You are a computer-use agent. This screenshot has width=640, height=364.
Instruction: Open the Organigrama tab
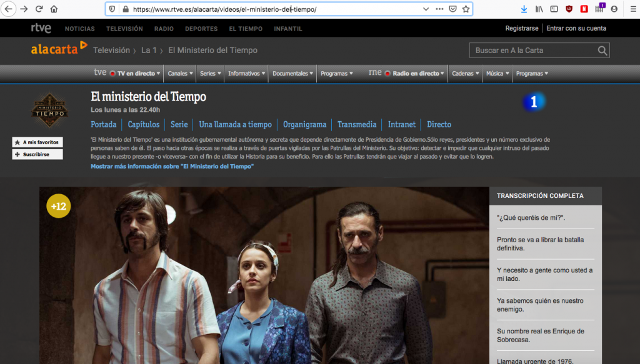[x=304, y=124]
